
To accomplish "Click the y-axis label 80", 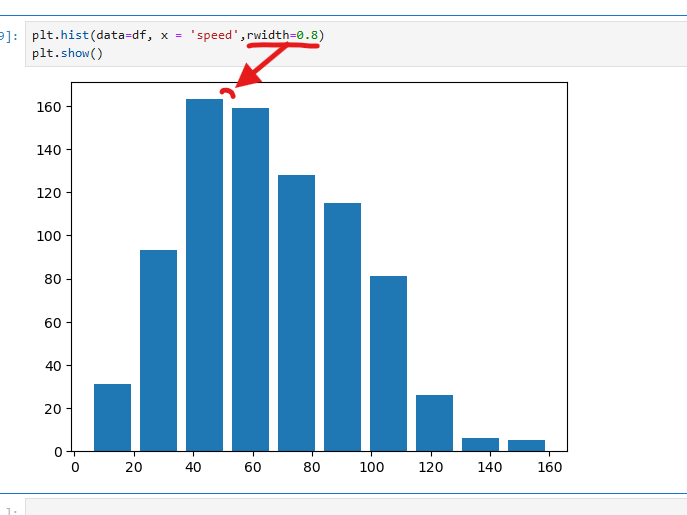I will click(x=53, y=279).
